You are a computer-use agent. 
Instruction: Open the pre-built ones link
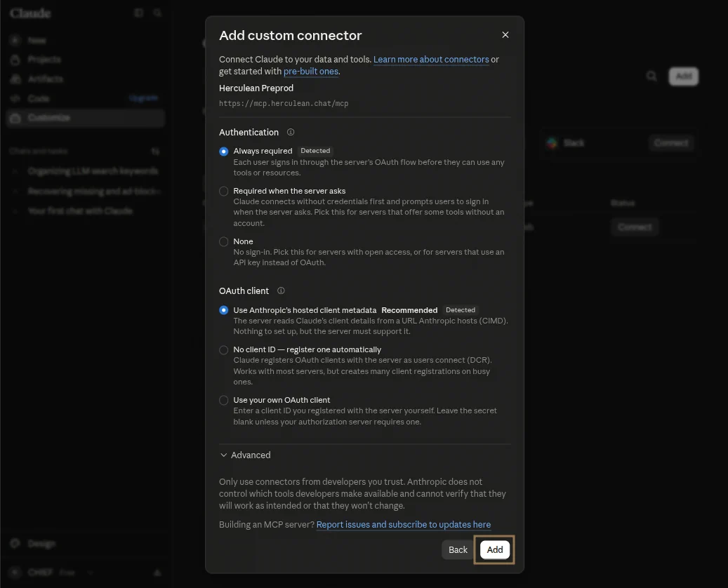coord(310,72)
